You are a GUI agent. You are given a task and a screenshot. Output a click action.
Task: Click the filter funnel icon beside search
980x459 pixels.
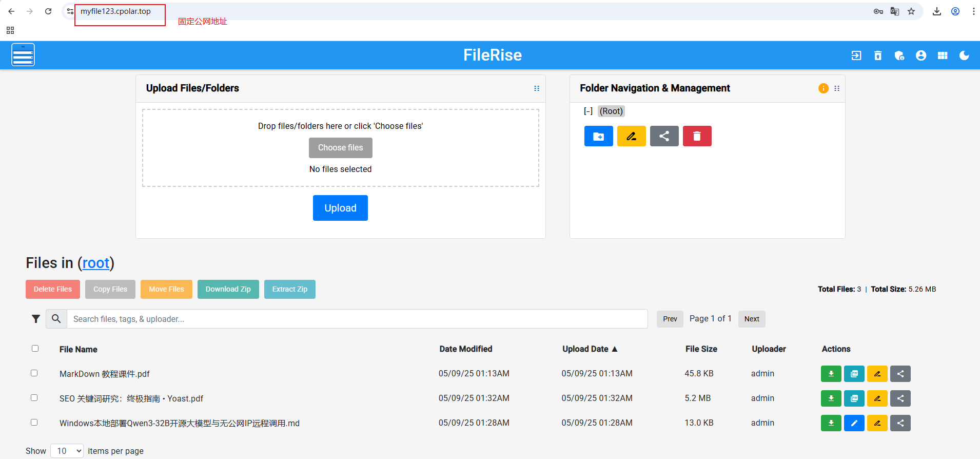click(36, 319)
